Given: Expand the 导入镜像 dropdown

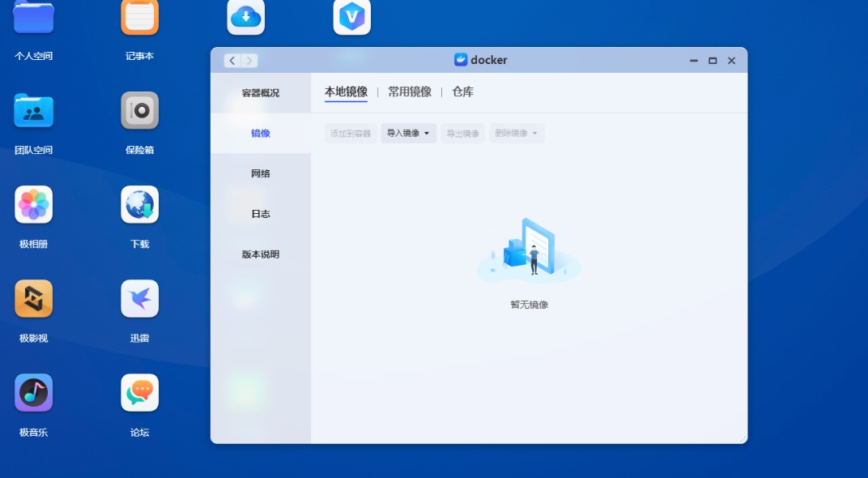Looking at the screenshot, I should pyautogui.click(x=409, y=134).
